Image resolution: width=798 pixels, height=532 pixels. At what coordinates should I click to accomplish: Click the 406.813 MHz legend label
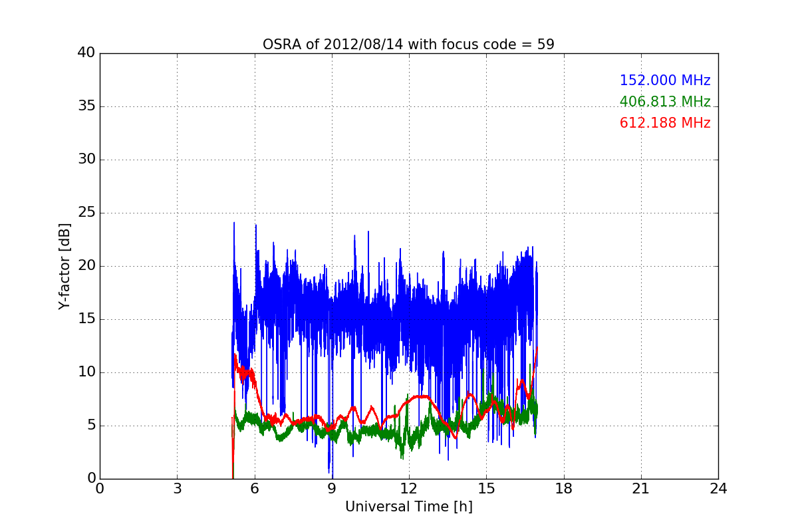coord(665,102)
